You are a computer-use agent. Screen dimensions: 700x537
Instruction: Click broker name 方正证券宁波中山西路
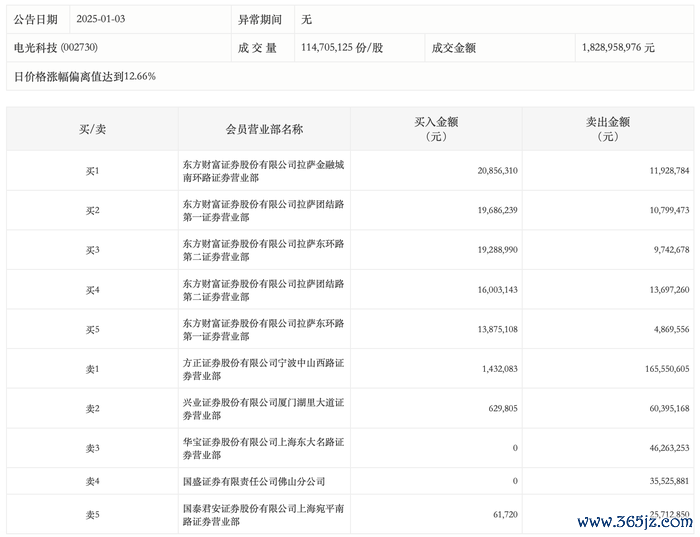pyautogui.click(x=263, y=370)
